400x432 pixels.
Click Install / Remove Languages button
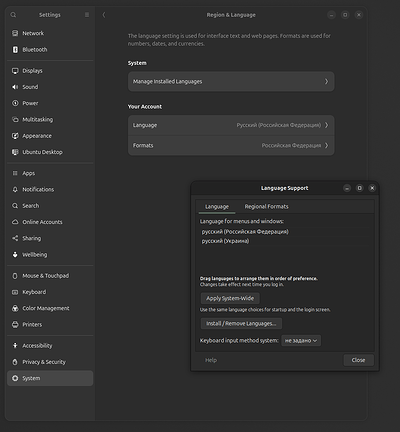tap(241, 323)
